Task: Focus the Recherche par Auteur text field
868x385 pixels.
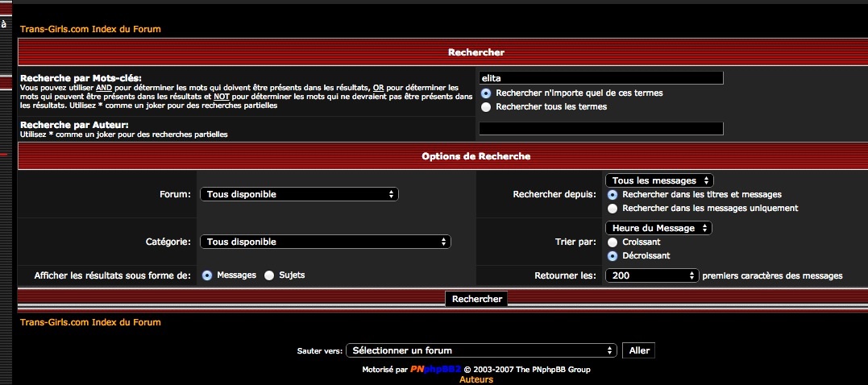Action: (600, 129)
